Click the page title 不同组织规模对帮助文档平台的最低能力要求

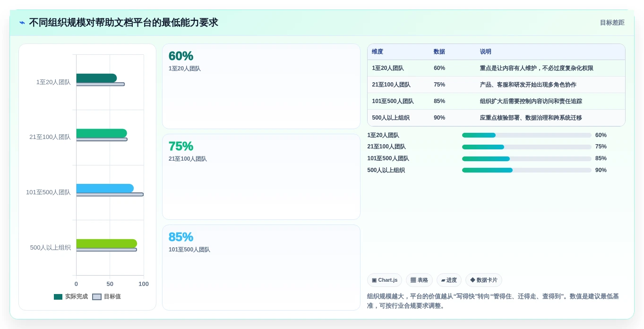(124, 23)
